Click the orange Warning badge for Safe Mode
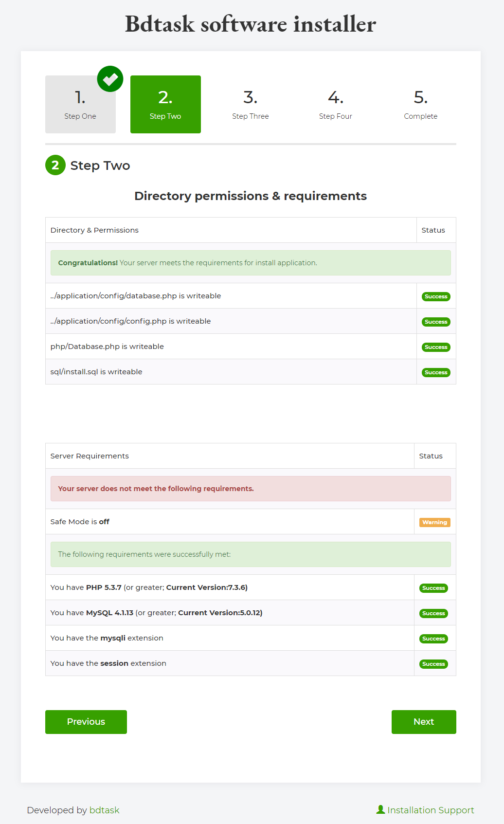The height and width of the screenshot is (824, 504). [x=434, y=522]
